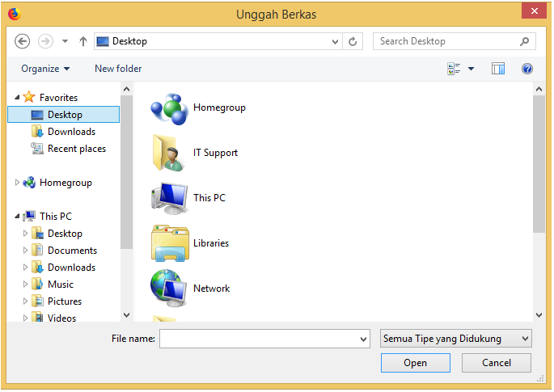This screenshot has width=554, height=392.
Task: Open more view options dropdown arrow
Action: tap(471, 69)
